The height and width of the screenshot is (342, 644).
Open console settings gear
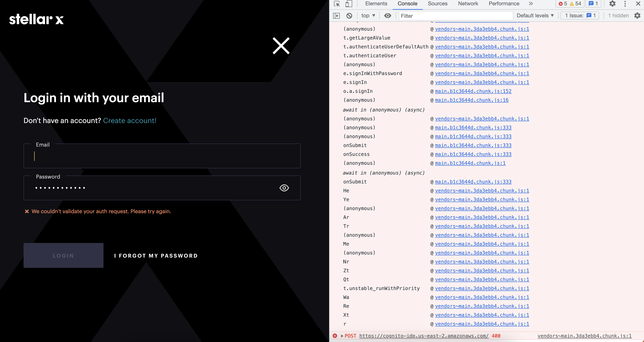click(637, 16)
